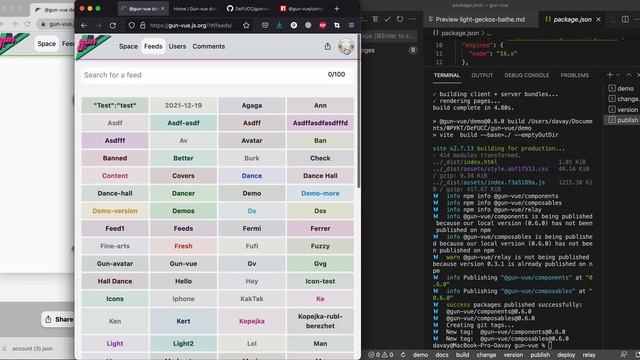This screenshot has height=360, width=640.
Task: Click the share icon in gun-vue header
Action: tap(327, 47)
